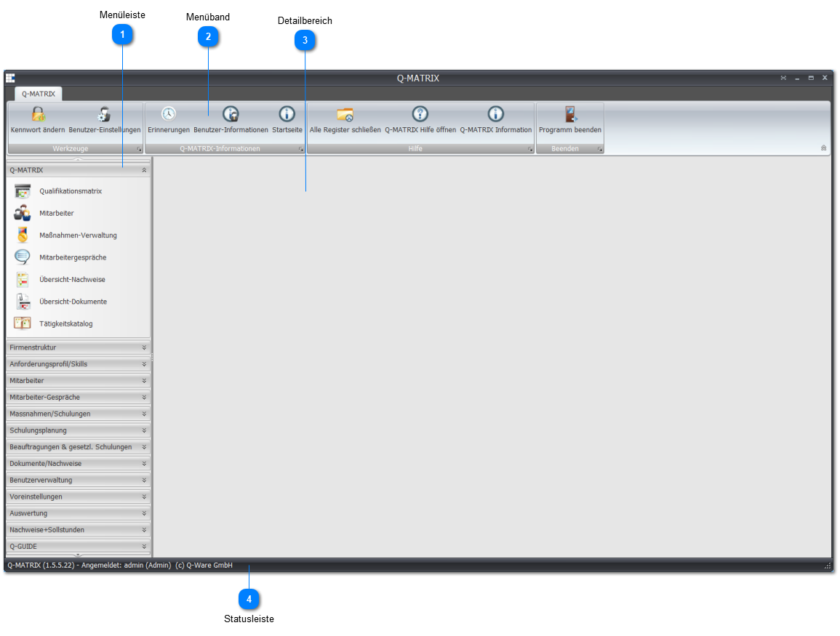Click the navigation pane bottom scroll arrow
The height and width of the screenshot is (636, 840).
(79, 555)
